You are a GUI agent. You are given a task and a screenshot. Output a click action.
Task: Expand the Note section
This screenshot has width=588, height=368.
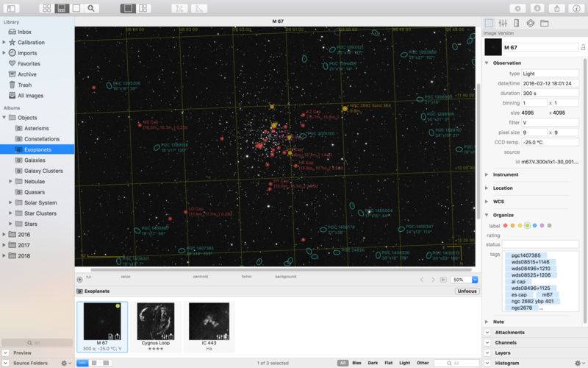coord(487,322)
